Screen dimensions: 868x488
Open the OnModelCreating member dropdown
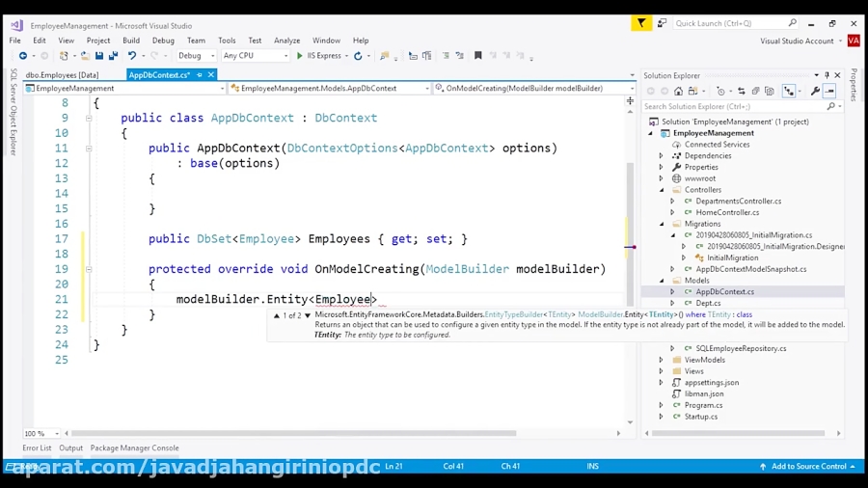(534, 88)
